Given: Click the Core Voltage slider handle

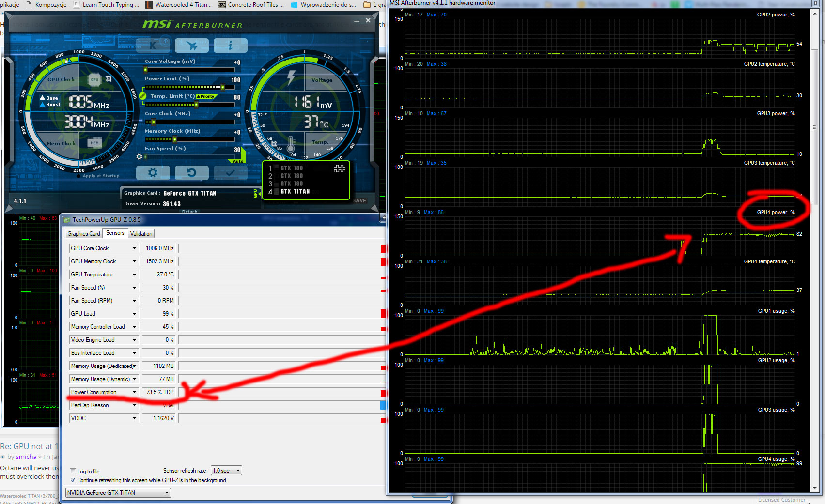Looking at the screenshot, I should pos(145,70).
